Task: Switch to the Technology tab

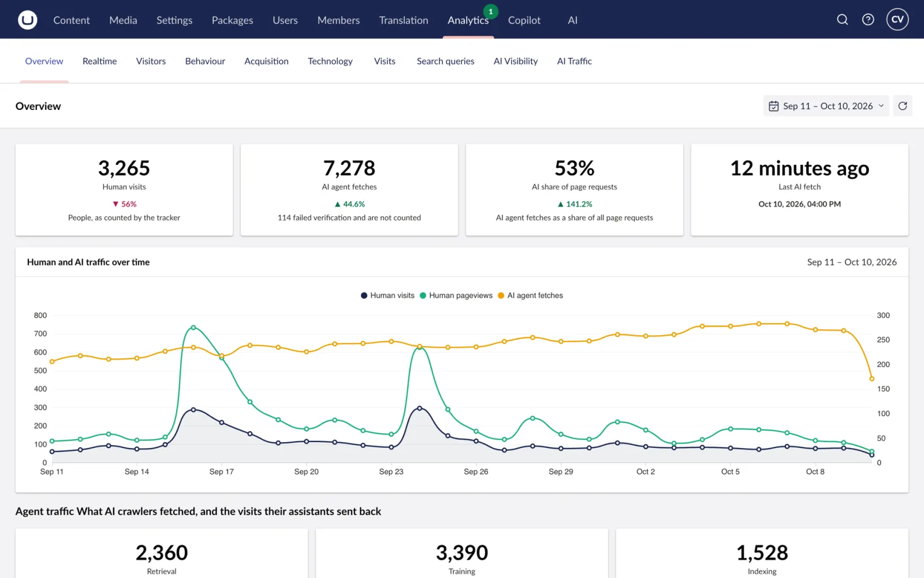Action: 330,61
